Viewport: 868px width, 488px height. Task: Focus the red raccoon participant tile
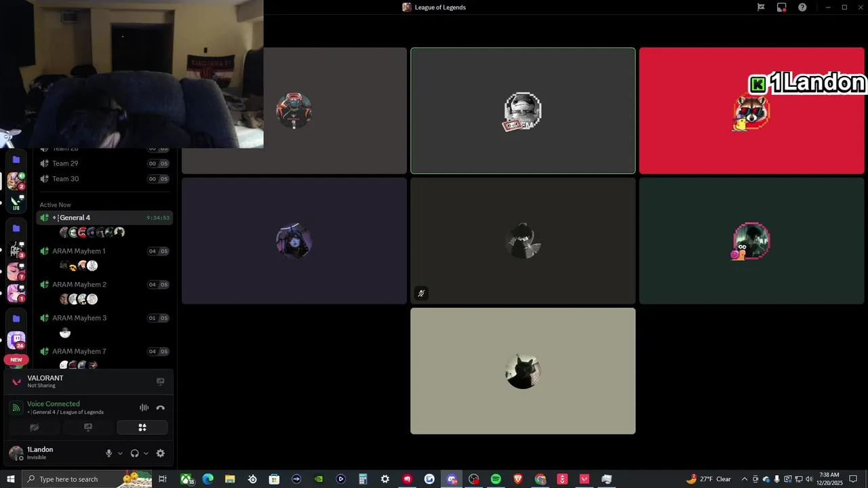tap(751, 110)
